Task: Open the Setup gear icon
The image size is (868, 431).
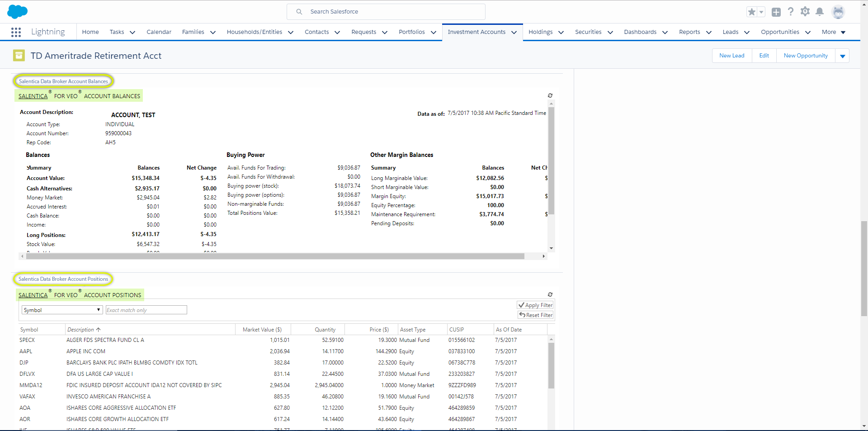Action: 805,12
